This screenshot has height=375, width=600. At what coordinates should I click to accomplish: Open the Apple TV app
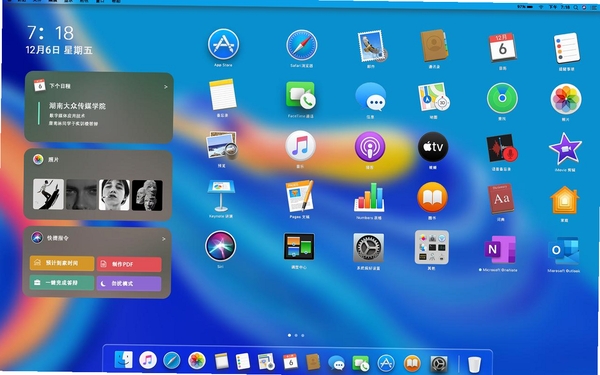[x=433, y=147]
